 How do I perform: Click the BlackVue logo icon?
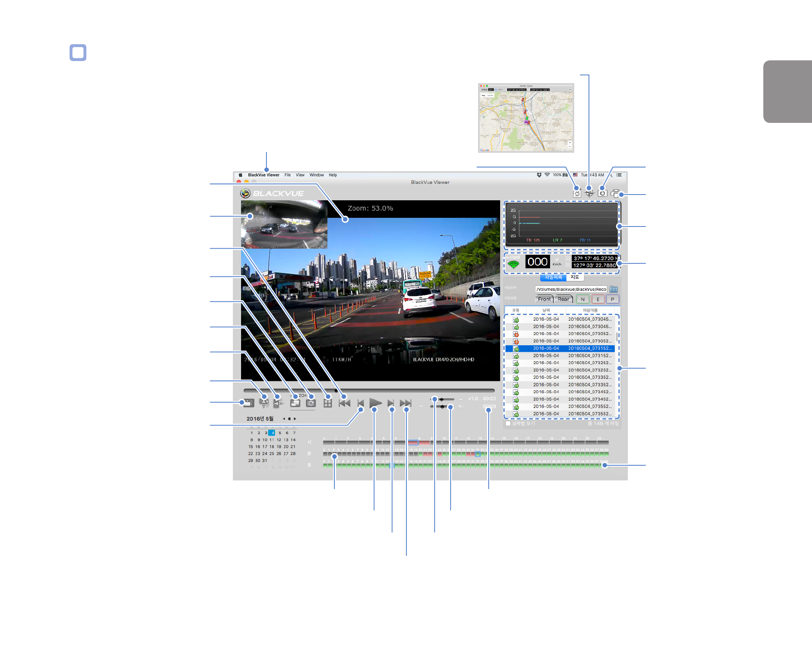pos(245,193)
